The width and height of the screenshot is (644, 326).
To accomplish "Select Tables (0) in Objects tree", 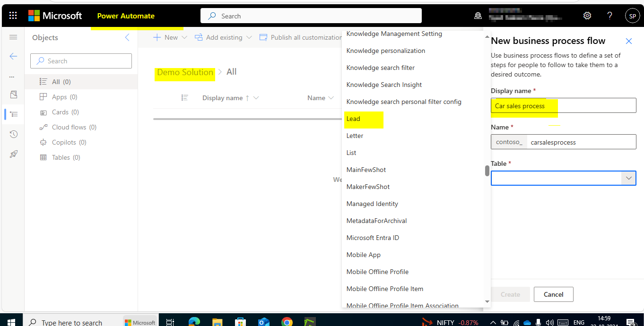I will pyautogui.click(x=81, y=157).
